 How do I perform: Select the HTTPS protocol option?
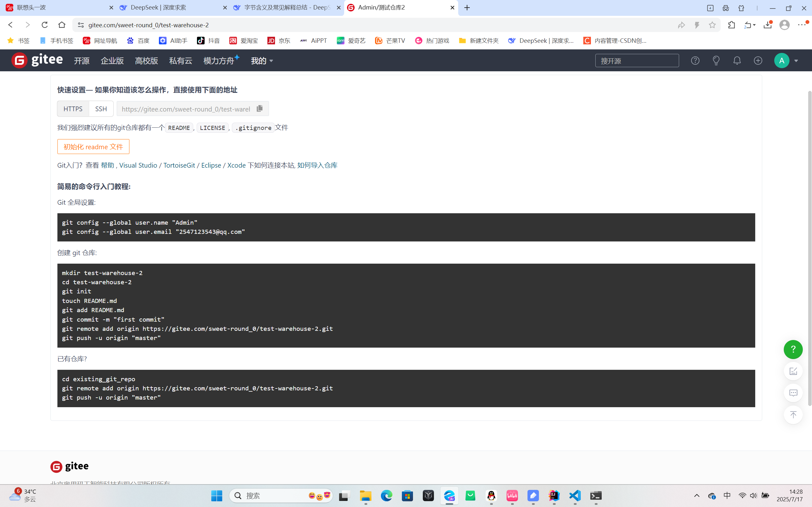tap(73, 109)
